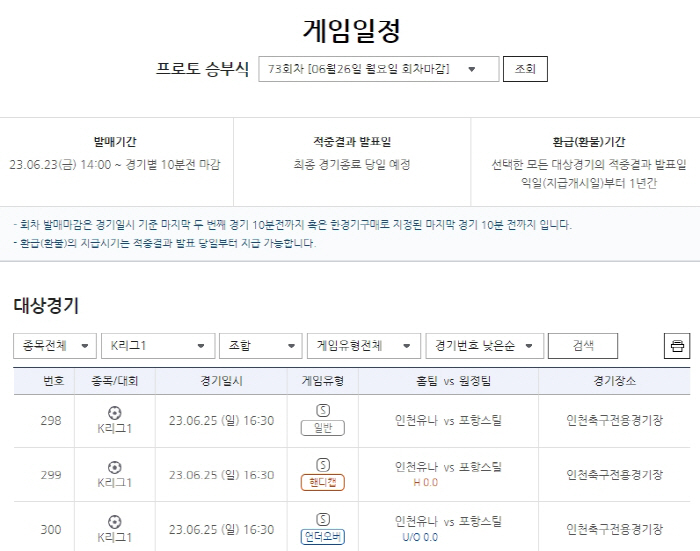
Task: Select the 언더오버 badge in row 300
Action: [x=322, y=537]
